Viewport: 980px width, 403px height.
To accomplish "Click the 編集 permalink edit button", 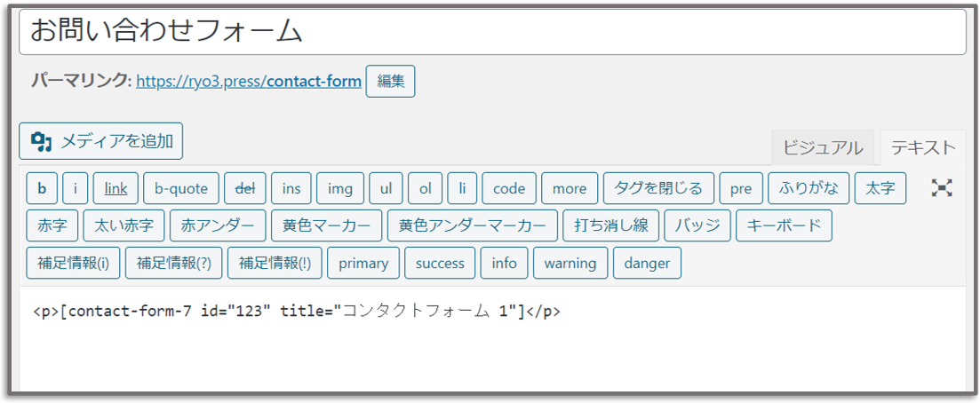I will coord(391,82).
